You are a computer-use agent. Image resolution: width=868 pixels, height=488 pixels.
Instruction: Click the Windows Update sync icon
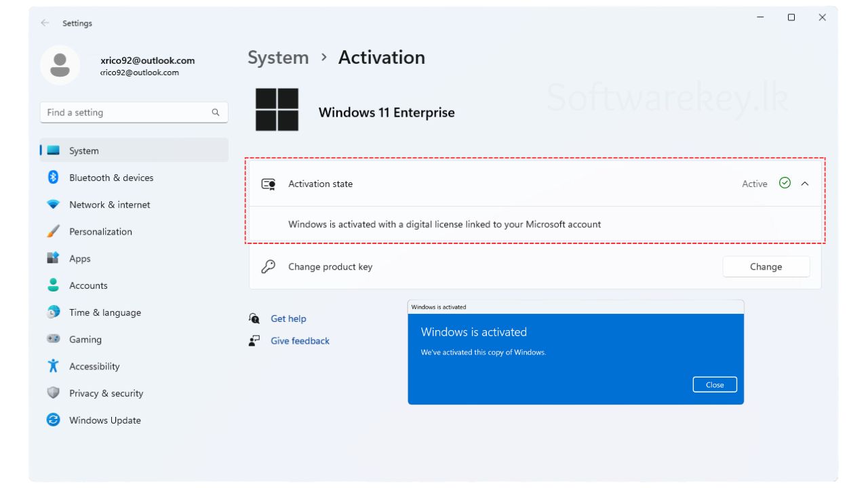pyautogui.click(x=53, y=420)
